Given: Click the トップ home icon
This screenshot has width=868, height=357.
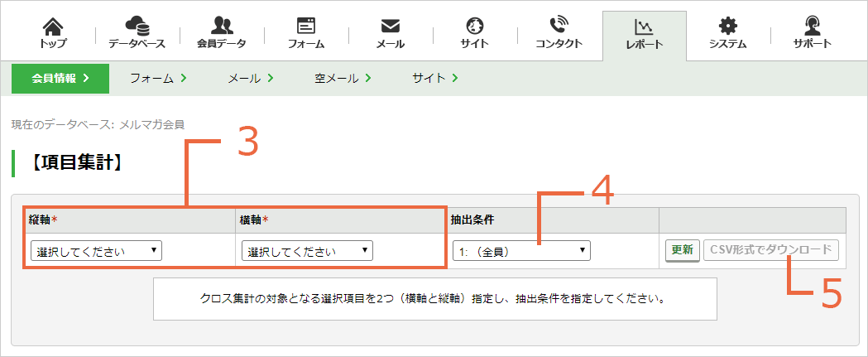Looking at the screenshot, I should pos(53,26).
